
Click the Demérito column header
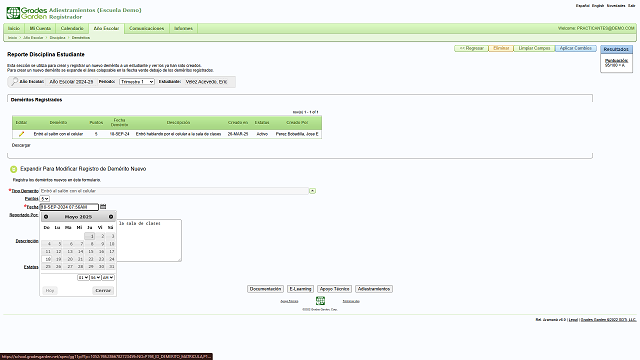(58, 122)
